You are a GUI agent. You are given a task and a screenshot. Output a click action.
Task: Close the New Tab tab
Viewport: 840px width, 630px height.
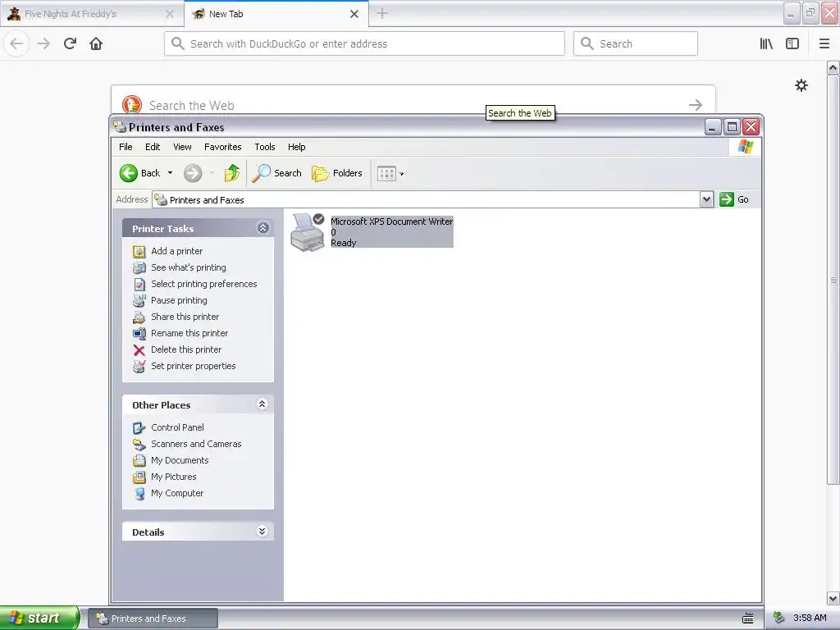(x=354, y=14)
